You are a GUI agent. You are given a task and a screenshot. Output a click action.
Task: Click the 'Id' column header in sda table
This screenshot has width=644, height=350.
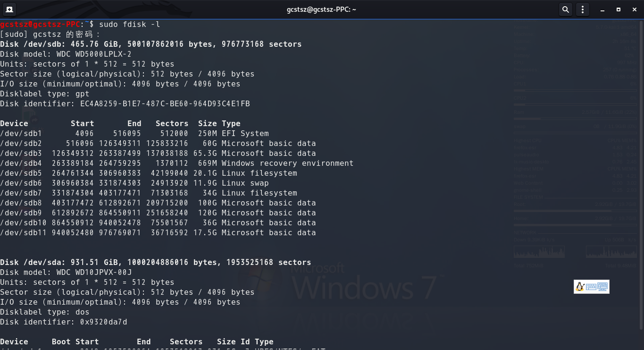[245, 341]
